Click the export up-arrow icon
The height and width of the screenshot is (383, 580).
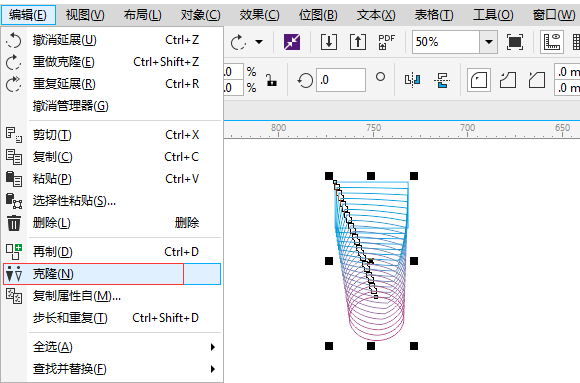click(358, 42)
